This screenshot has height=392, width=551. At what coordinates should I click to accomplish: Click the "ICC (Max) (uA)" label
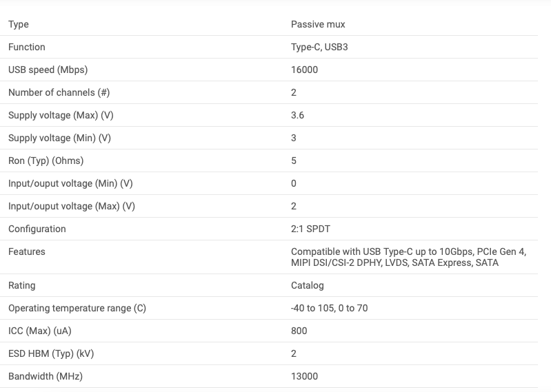click(x=40, y=331)
